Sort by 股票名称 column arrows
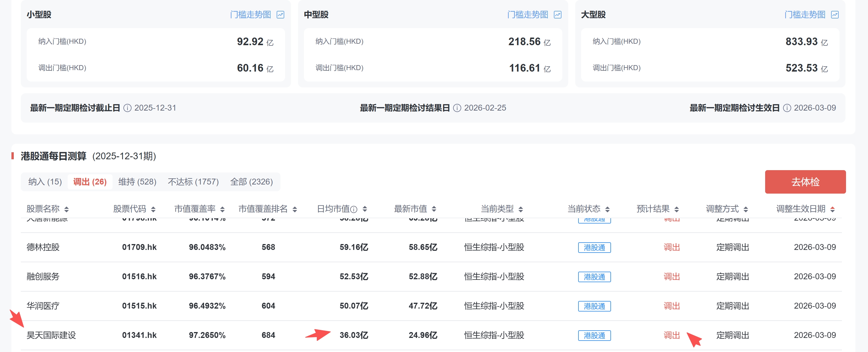 pyautogui.click(x=67, y=209)
